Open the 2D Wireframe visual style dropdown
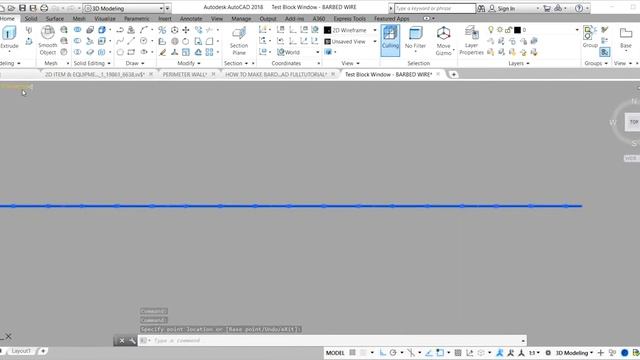This screenshot has width=640, height=360. pos(375,30)
